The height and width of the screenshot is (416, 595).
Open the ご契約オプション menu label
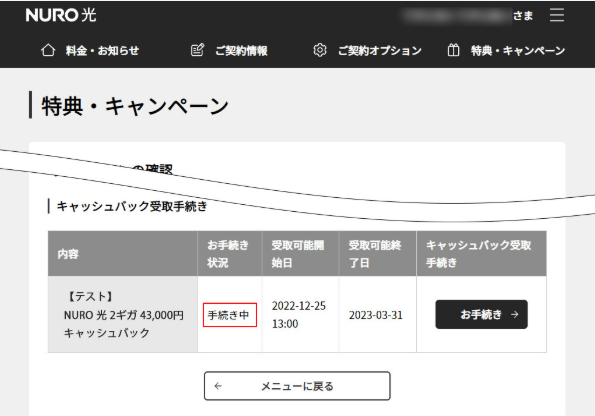click(380, 50)
